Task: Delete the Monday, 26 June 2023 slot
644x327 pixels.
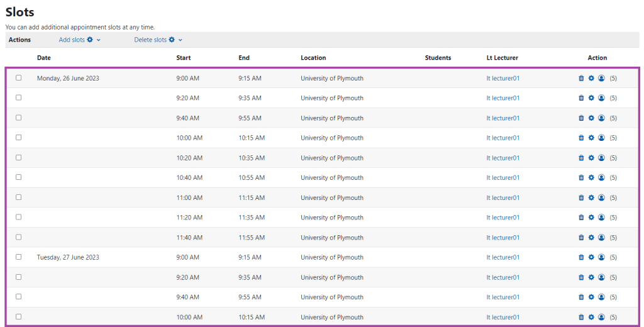Action: [581, 78]
